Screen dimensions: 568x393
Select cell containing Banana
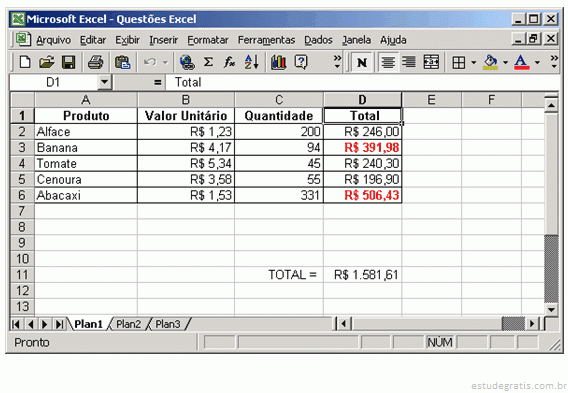click(86, 147)
